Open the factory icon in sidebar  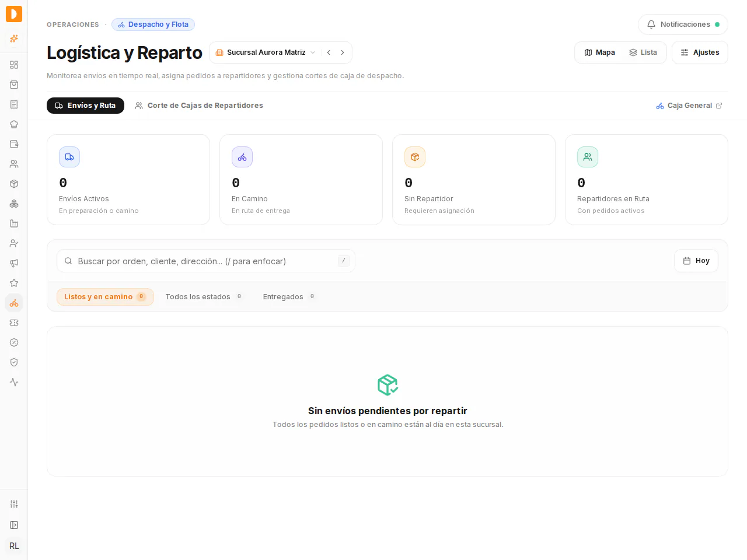14,223
